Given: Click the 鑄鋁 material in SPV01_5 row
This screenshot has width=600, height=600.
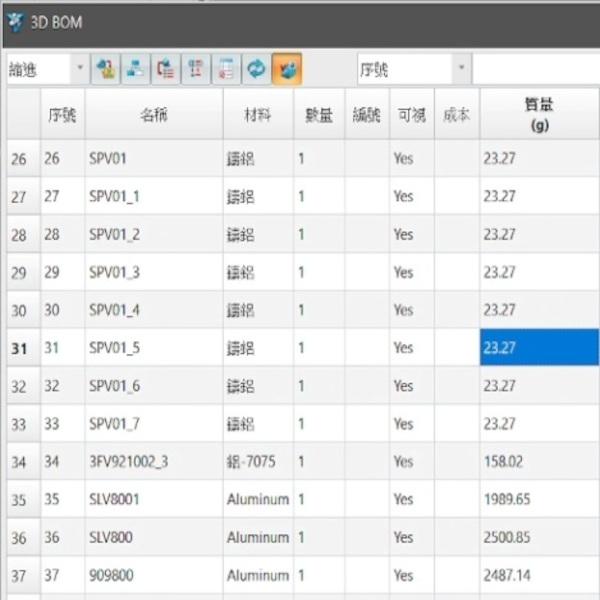Looking at the screenshot, I should coord(258,348).
